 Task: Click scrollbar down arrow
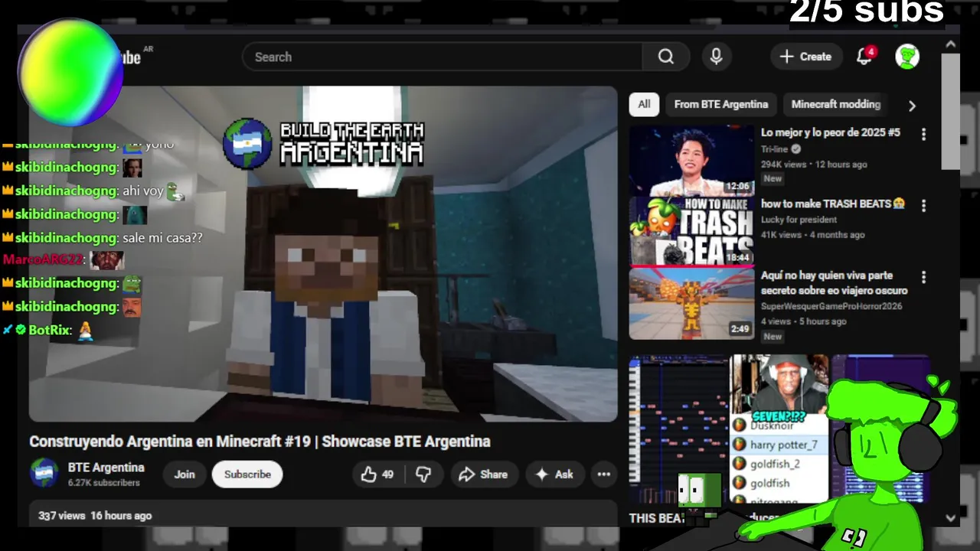tap(950, 517)
